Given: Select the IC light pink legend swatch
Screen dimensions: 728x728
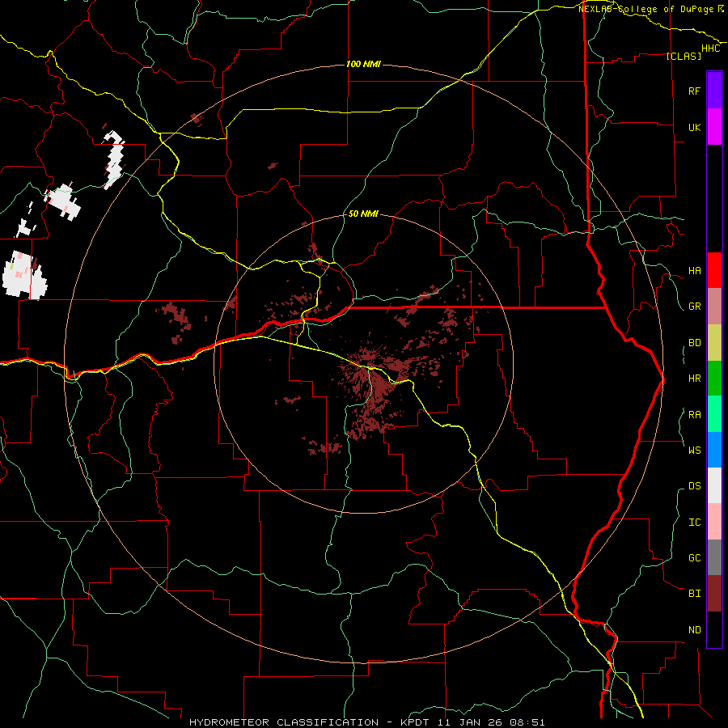Looking at the screenshot, I should (x=714, y=522).
